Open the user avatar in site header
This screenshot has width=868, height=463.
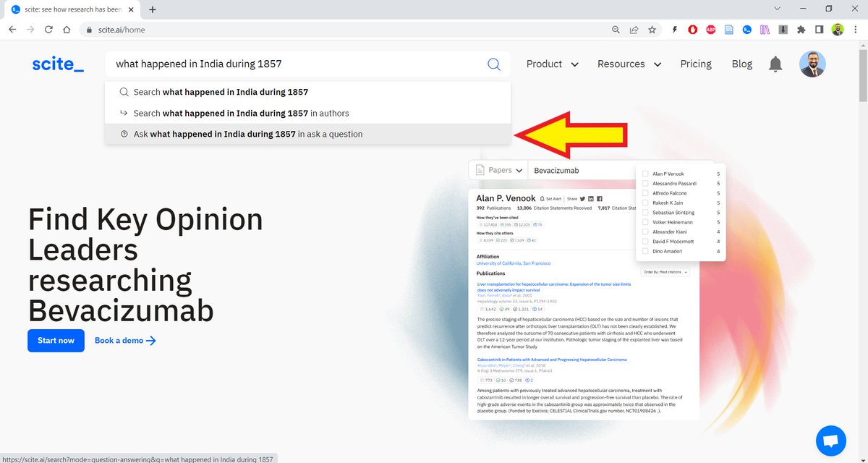pyautogui.click(x=812, y=64)
